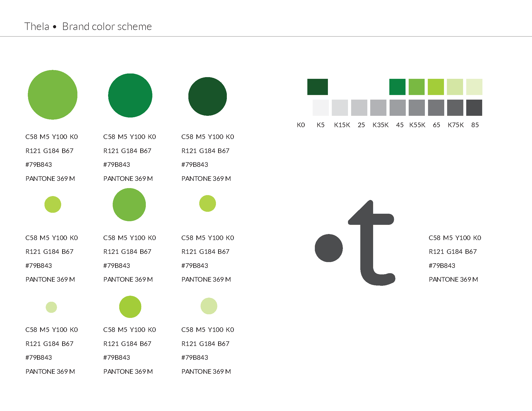Click the Thela letter t logo
Image resolution: width=532 pixels, height=411 pixels.
pos(371,243)
